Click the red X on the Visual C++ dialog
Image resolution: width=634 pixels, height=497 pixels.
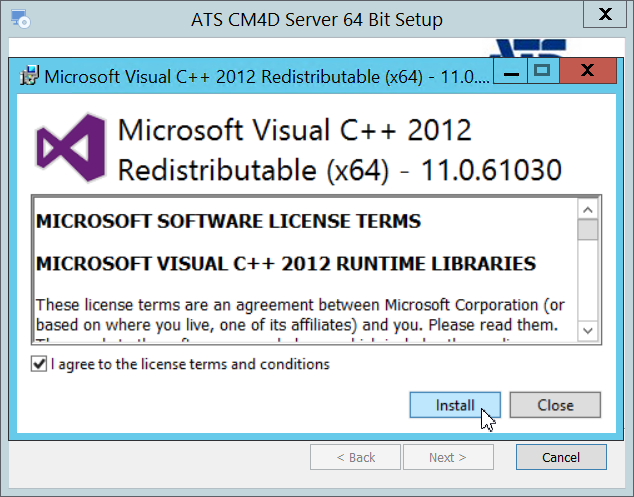(x=587, y=72)
